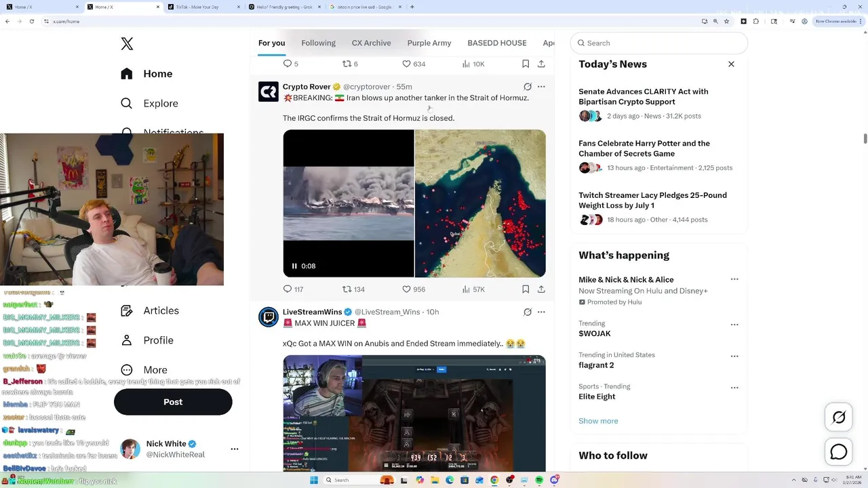Switch to TikTok browser tab
868x488 pixels.
[203, 7]
